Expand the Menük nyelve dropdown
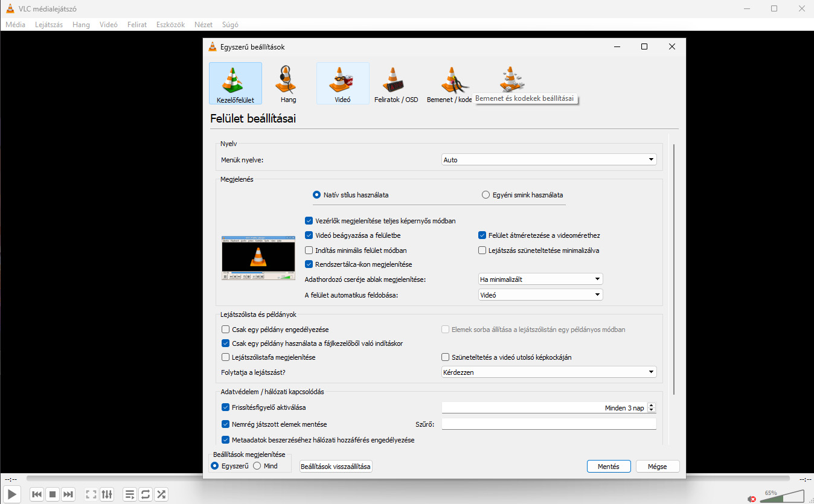The height and width of the screenshot is (504, 814). [x=548, y=160]
